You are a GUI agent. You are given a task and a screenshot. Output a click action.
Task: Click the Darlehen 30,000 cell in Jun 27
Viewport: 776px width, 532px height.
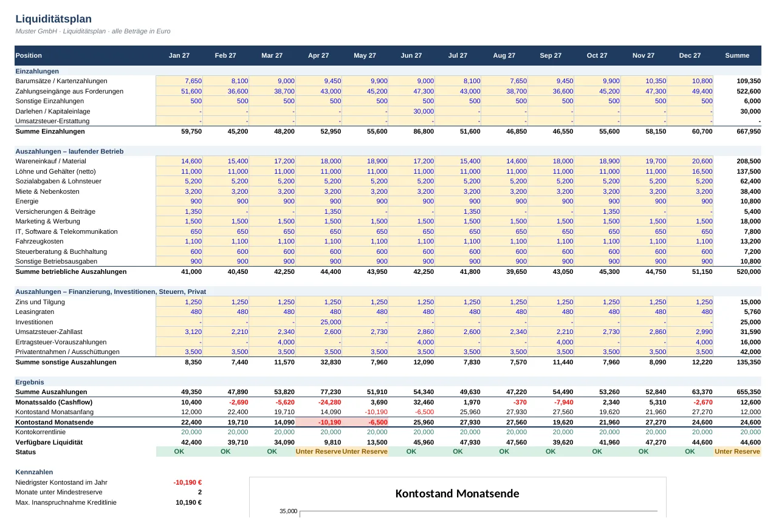coord(411,111)
